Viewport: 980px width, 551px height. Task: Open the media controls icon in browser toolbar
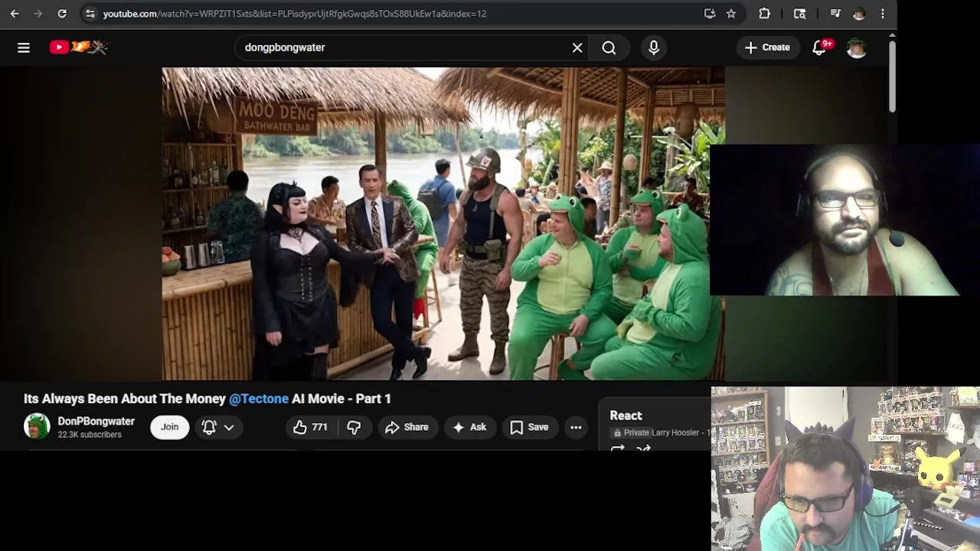pos(835,14)
